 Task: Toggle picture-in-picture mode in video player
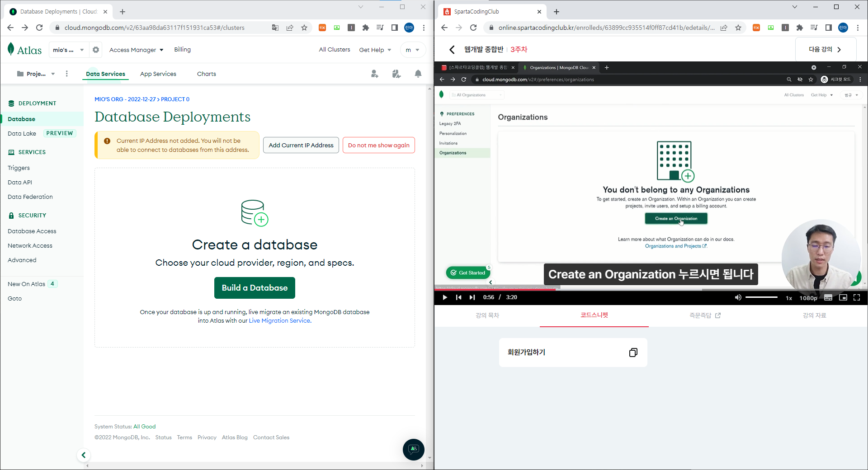[x=843, y=297]
